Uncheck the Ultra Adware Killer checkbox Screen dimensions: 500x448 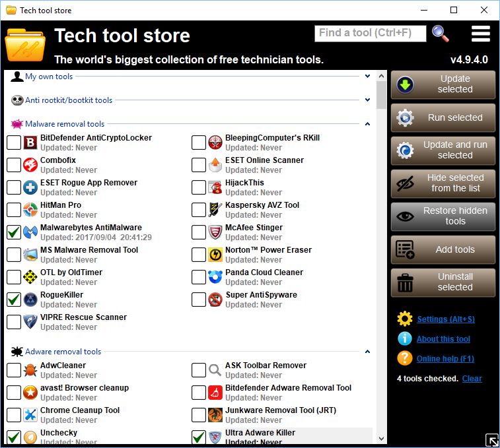pos(199,437)
